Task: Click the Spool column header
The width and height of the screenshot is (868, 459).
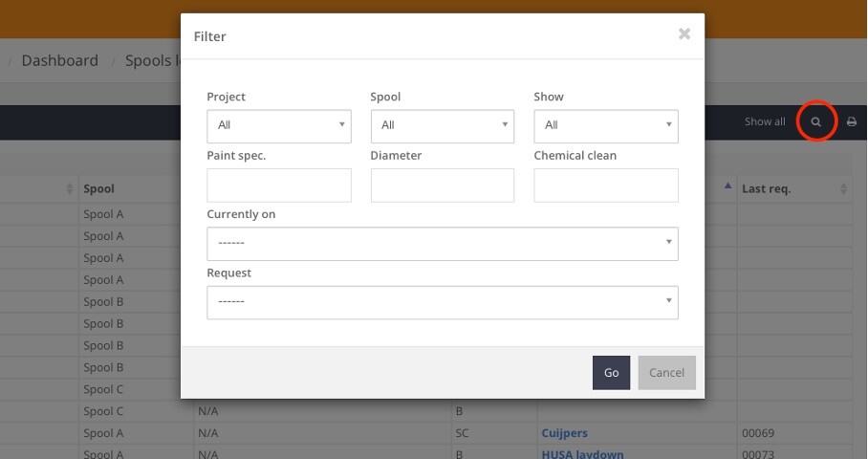Action: point(98,189)
